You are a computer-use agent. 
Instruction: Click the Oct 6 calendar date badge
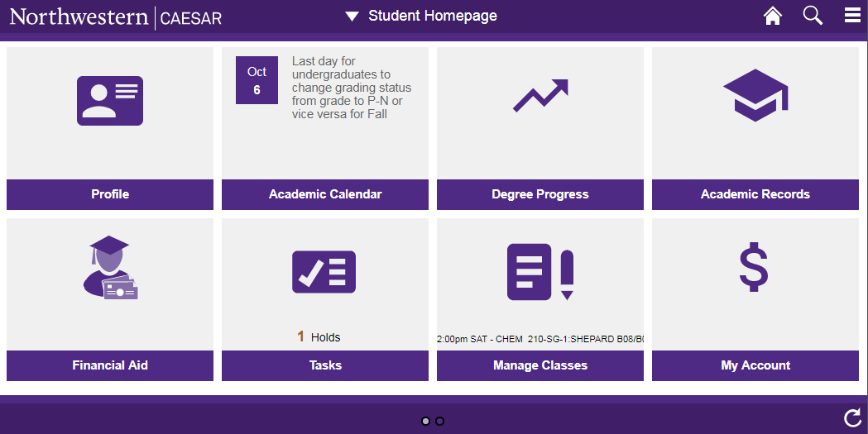click(x=257, y=80)
